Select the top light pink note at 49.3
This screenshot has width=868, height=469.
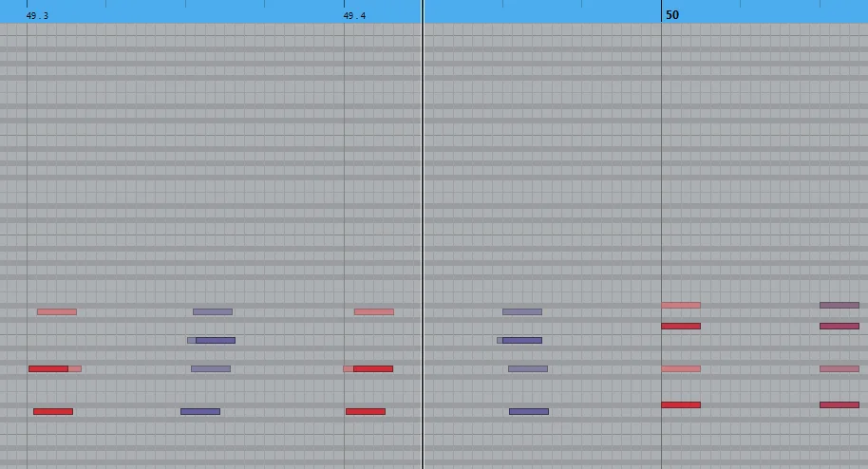[x=57, y=311]
